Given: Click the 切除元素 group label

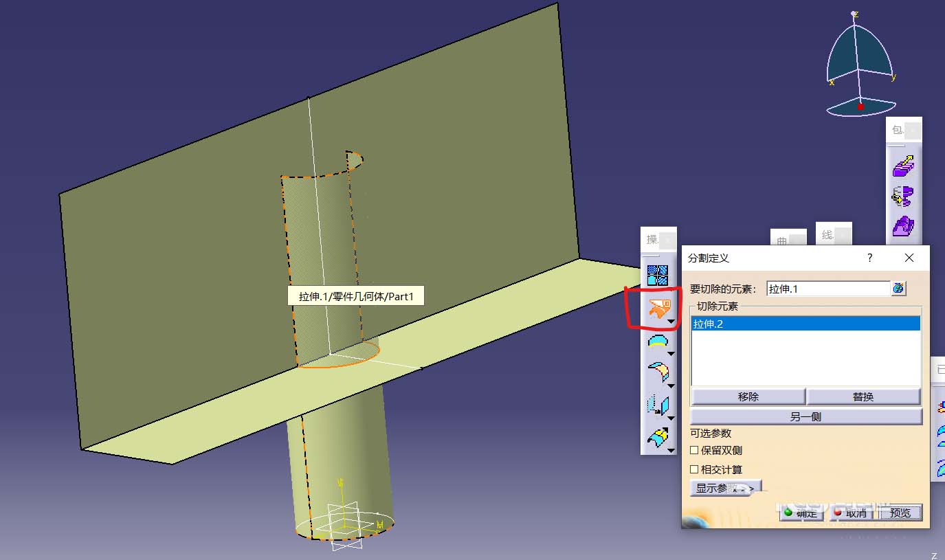Looking at the screenshot, I should (x=718, y=306).
